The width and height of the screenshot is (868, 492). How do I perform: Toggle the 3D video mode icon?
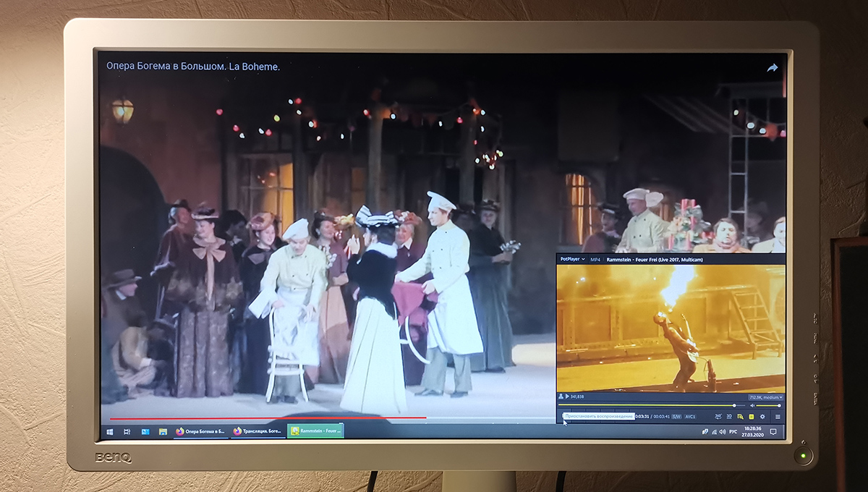(x=729, y=417)
